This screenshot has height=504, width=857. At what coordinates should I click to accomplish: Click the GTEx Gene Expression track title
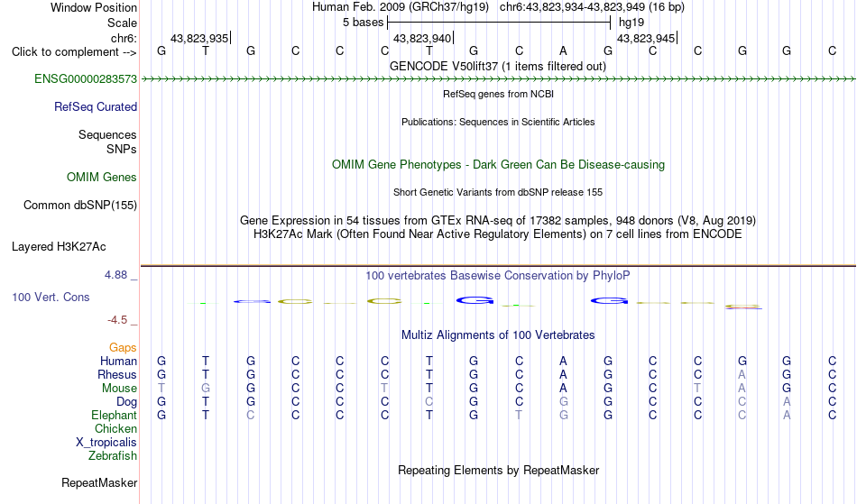click(x=498, y=220)
